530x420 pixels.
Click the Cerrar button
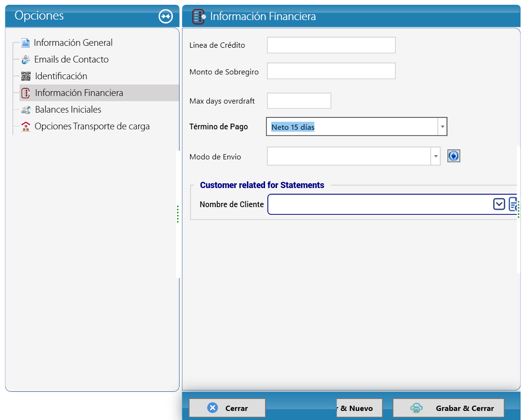[x=227, y=408]
